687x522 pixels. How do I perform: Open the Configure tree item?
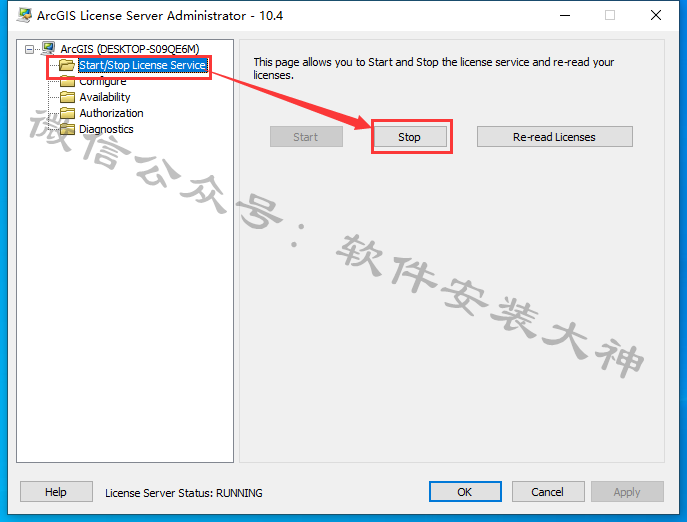[x=103, y=82]
